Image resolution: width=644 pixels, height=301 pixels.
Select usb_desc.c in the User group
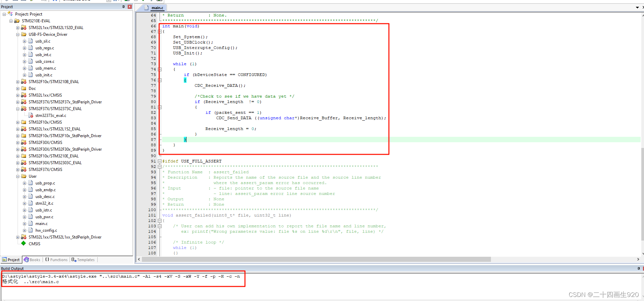tap(45, 197)
